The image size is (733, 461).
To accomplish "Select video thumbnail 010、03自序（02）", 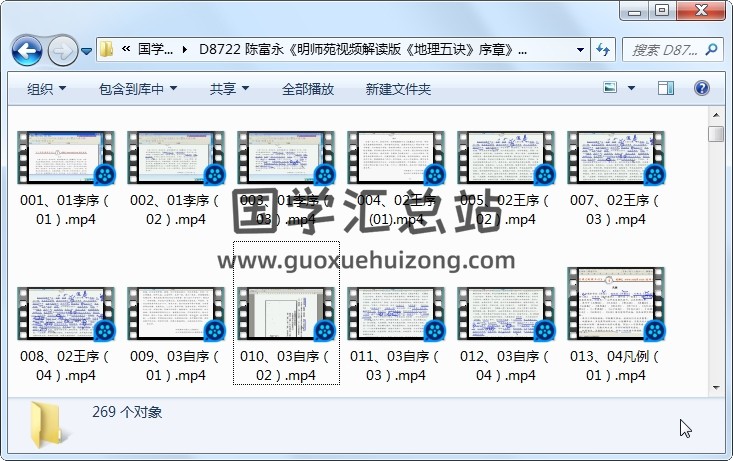I will point(286,313).
